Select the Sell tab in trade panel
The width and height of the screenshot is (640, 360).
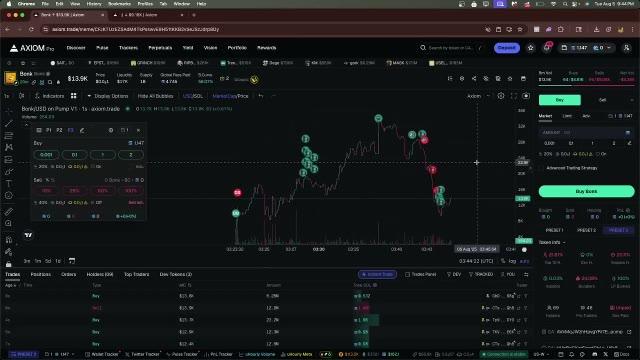click(602, 100)
